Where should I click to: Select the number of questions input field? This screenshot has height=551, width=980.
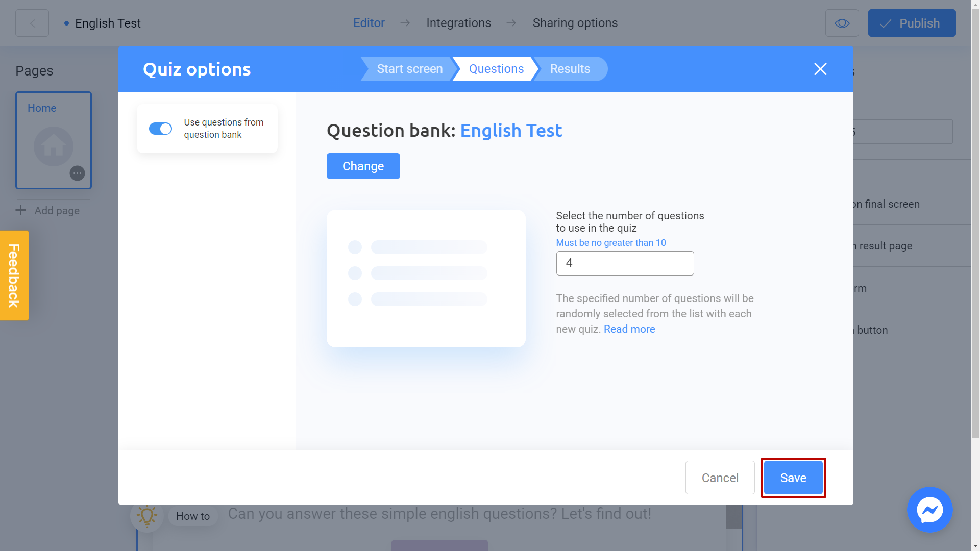click(x=625, y=263)
